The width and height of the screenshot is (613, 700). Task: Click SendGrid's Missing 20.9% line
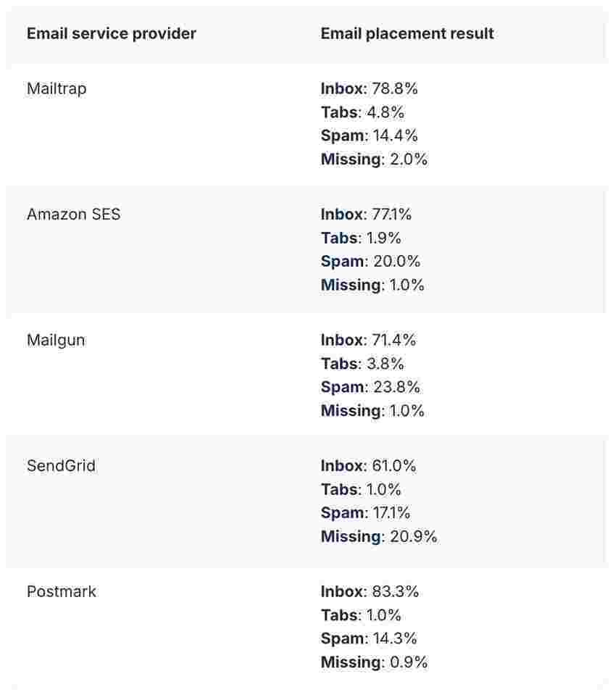coord(379,536)
